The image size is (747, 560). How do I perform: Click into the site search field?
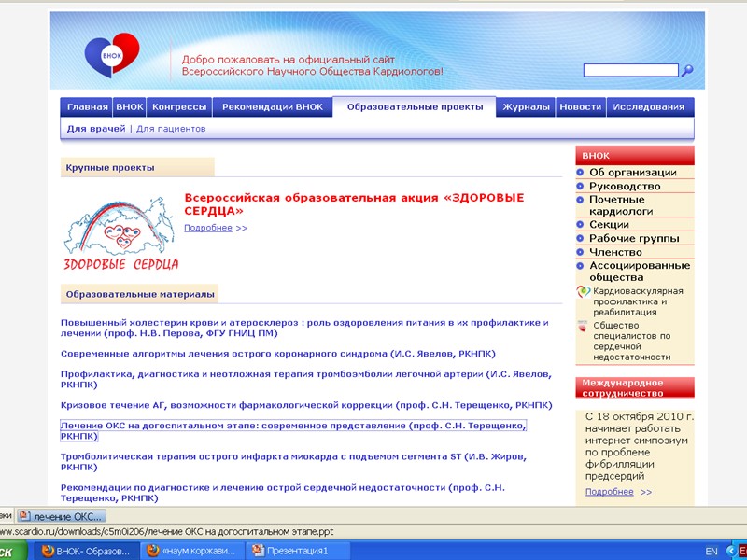[630, 71]
